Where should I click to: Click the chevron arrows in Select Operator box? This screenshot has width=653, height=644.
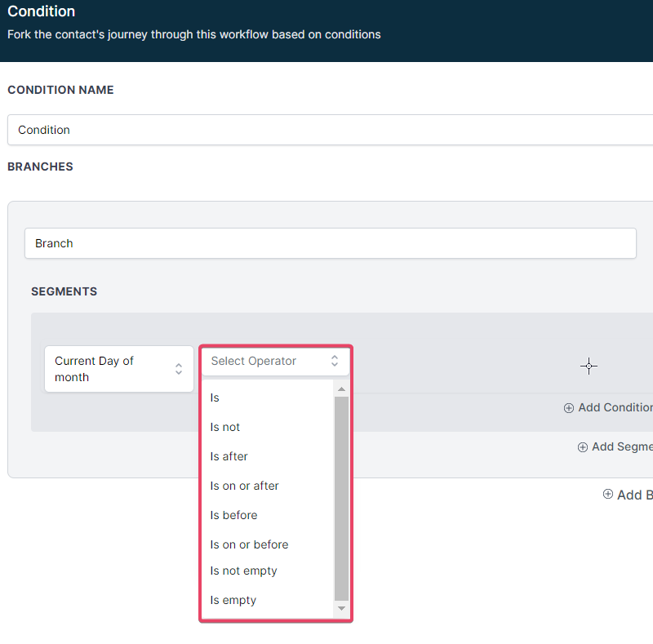click(334, 361)
